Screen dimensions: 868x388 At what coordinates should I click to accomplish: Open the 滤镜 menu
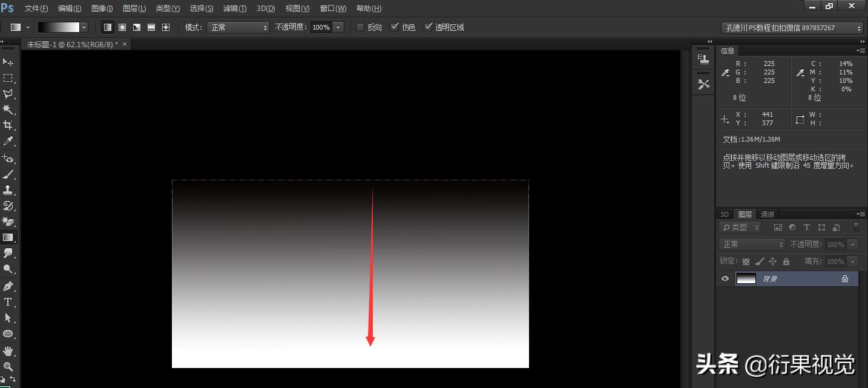(235, 8)
